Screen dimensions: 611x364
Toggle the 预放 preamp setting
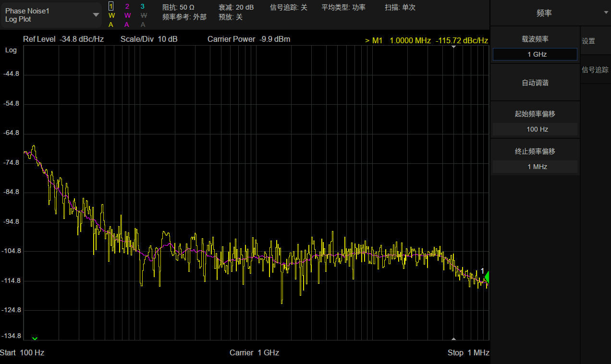231,17
